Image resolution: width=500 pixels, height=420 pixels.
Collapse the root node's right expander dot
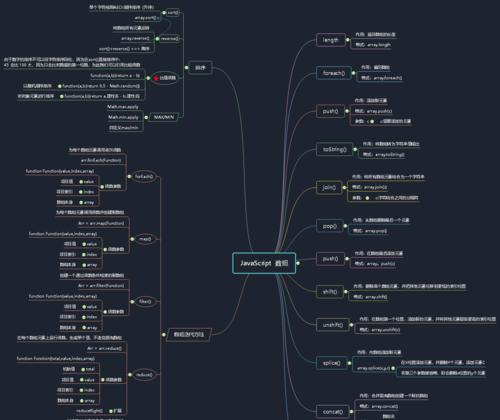click(298, 263)
